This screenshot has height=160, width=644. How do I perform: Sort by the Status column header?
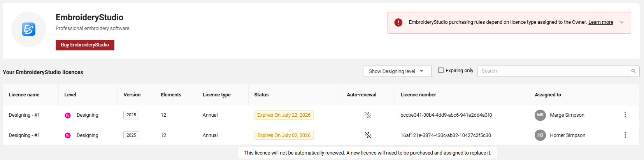261,95
